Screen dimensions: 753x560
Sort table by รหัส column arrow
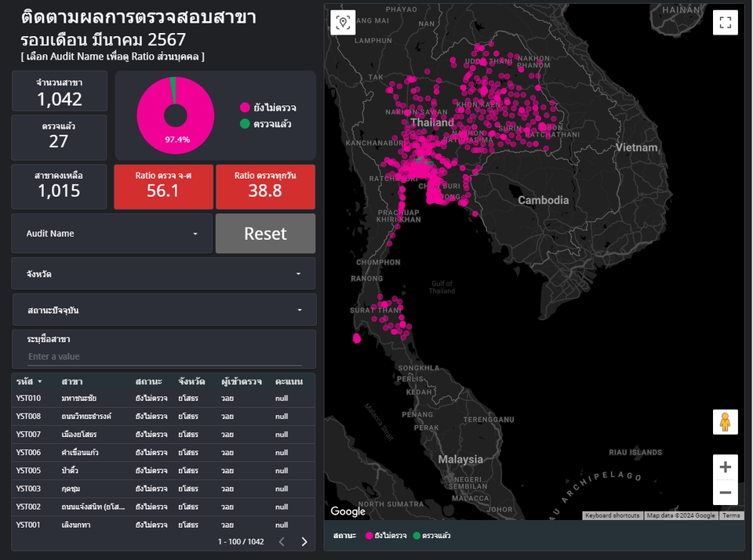click(x=40, y=382)
